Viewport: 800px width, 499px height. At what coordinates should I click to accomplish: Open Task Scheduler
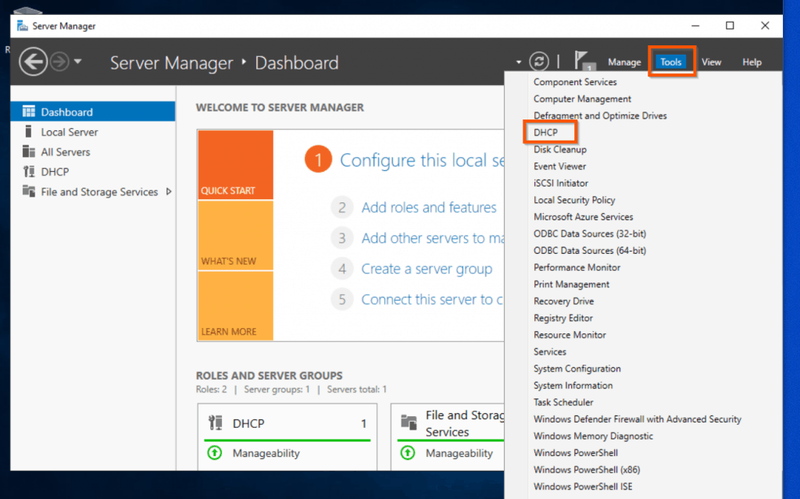pyautogui.click(x=563, y=402)
